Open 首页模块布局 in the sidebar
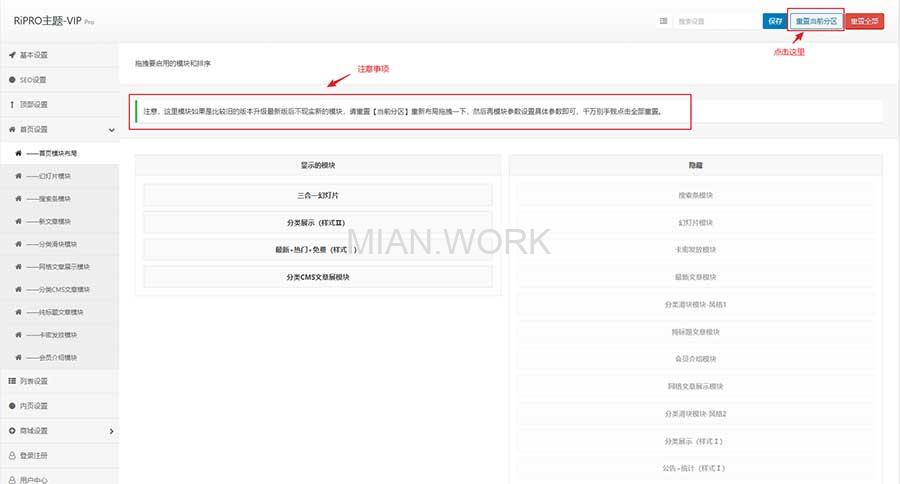The image size is (900, 484). click(x=58, y=154)
